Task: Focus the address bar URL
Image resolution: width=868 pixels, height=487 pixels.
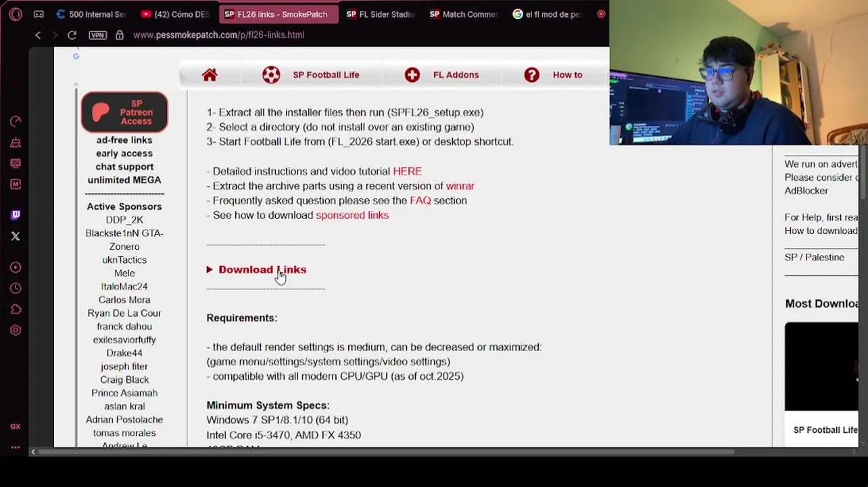Action: 218,35
